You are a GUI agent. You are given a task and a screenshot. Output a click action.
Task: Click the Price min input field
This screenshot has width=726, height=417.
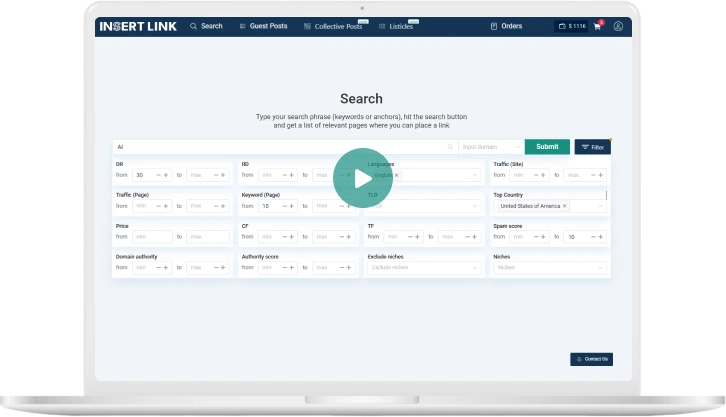152,237
